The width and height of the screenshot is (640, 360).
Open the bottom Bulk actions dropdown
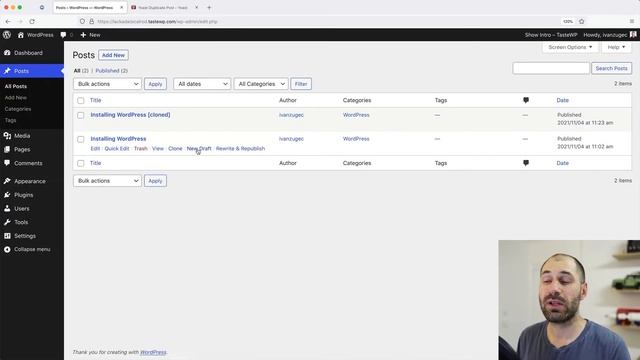[107, 180]
